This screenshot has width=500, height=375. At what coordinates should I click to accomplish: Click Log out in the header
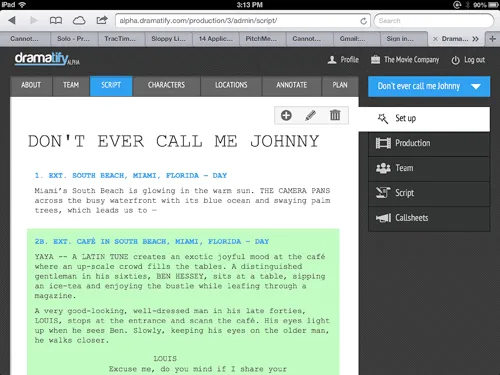tap(468, 60)
